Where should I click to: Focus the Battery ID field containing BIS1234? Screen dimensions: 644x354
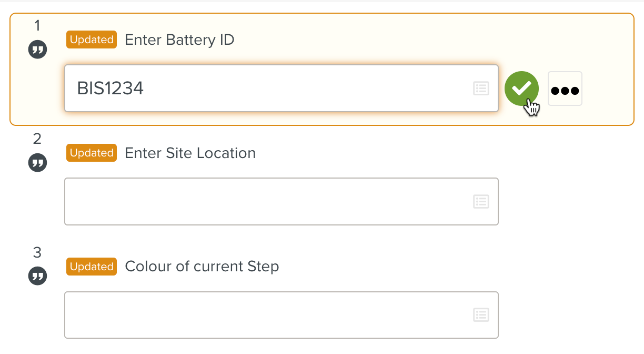click(x=281, y=88)
